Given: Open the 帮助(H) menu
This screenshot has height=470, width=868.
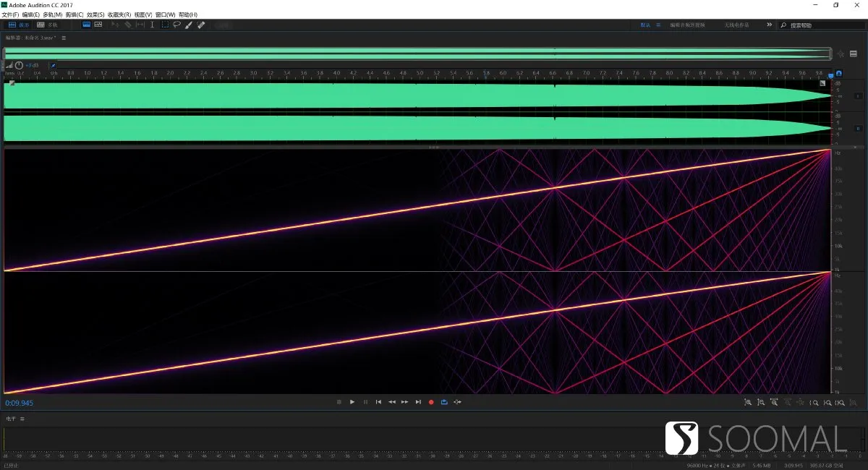Looking at the screenshot, I should (x=187, y=14).
